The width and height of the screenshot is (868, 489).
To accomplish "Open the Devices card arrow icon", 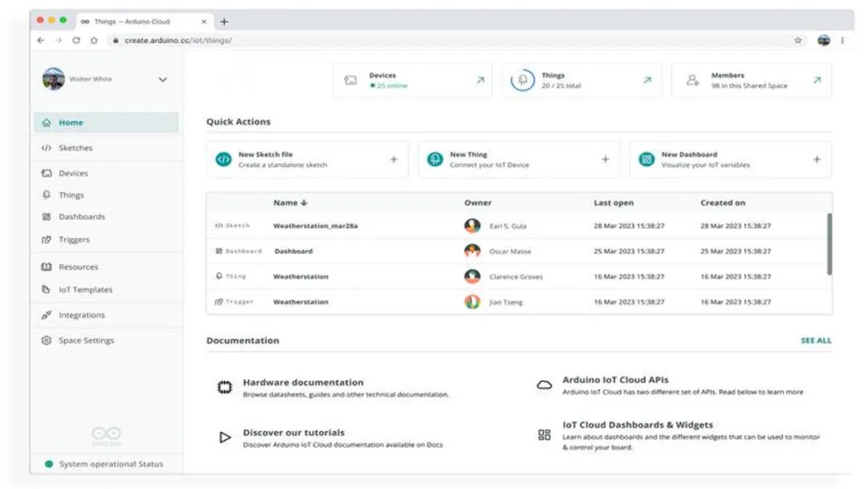I will pyautogui.click(x=480, y=80).
